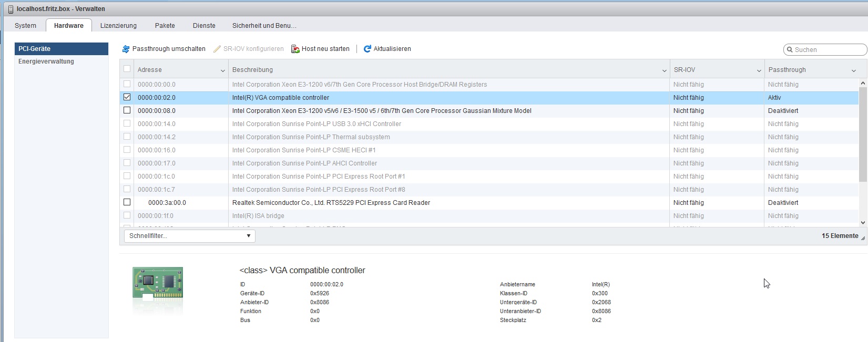Expand the Adresse column header menu arrow

coord(222,70)
